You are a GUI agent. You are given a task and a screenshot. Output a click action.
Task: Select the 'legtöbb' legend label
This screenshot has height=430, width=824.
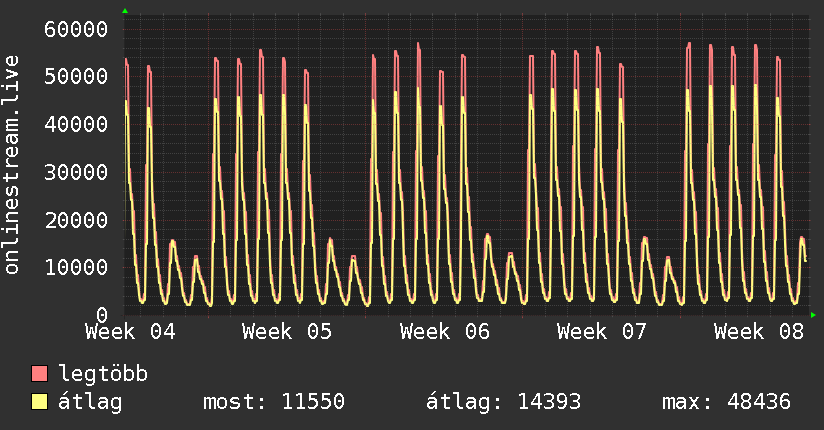coord(103,374)
